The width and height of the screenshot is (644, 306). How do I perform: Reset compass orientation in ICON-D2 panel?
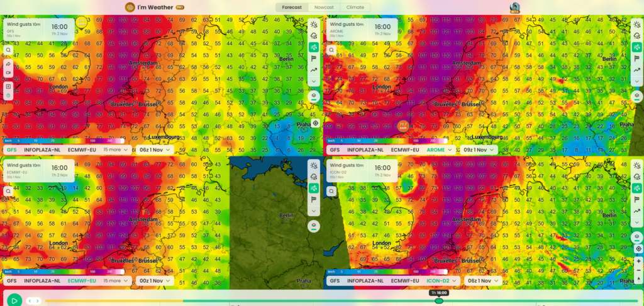click(x=638, y=278)
